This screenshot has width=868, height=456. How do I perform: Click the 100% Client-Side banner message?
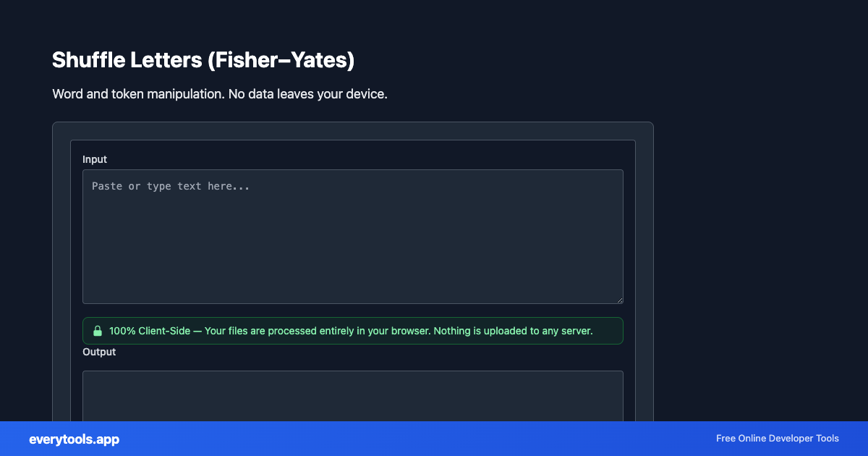click(x=351, y=331)
